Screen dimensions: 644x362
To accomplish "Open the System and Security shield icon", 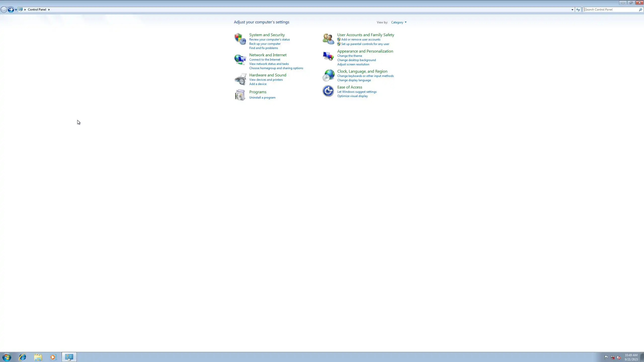I will [x=240, y=39].
